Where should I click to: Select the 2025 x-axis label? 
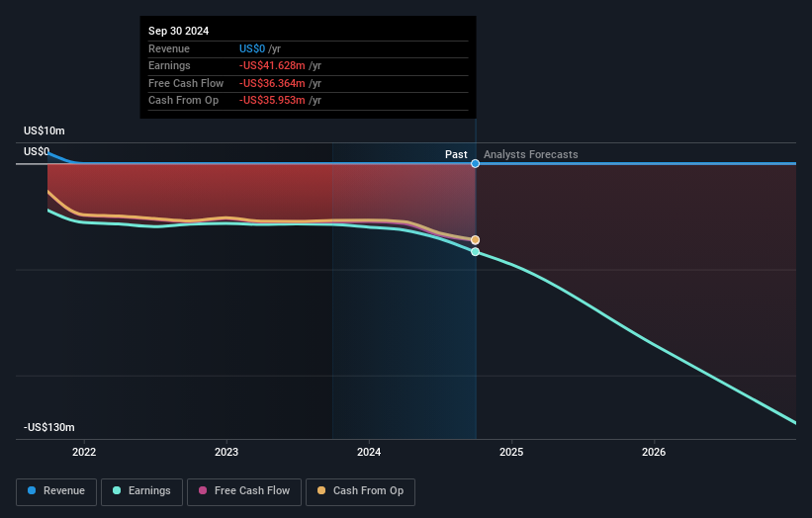511,452
